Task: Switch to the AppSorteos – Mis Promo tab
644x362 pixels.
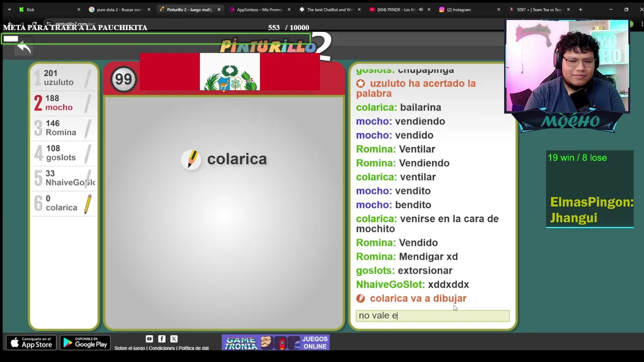Action: tap(259, 10)
